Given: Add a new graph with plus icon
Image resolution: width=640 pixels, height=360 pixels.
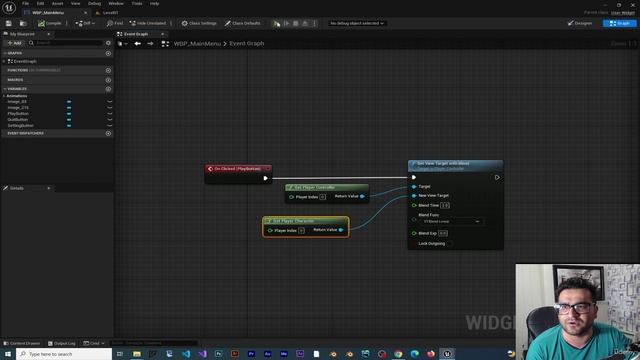Looking at the screenshot, I should [108, 53].
